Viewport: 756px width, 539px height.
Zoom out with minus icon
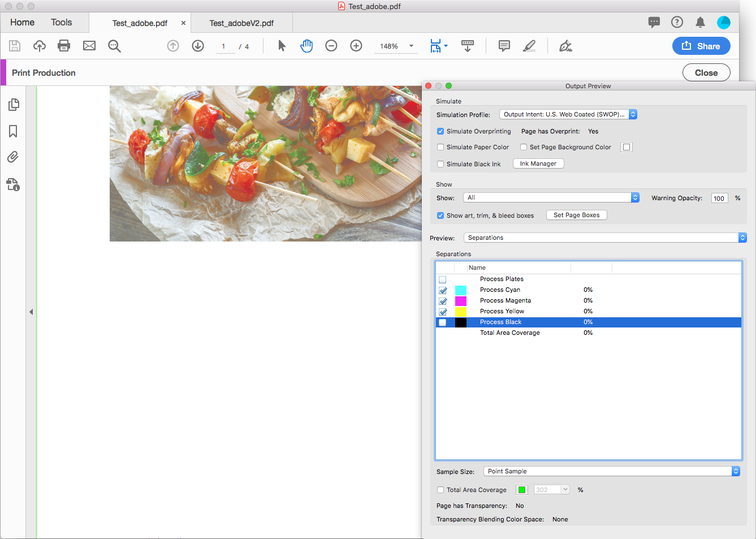(x=331, y=46)
